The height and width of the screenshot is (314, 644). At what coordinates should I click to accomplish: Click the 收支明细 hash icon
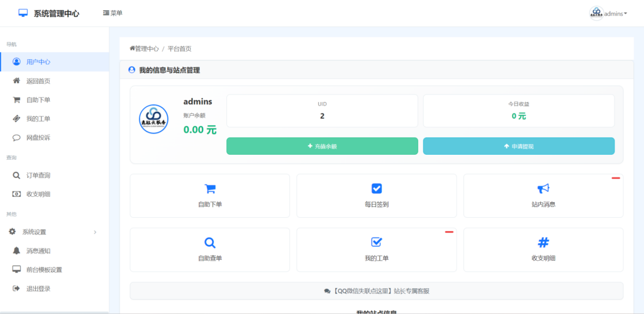[x=543, y=242]
